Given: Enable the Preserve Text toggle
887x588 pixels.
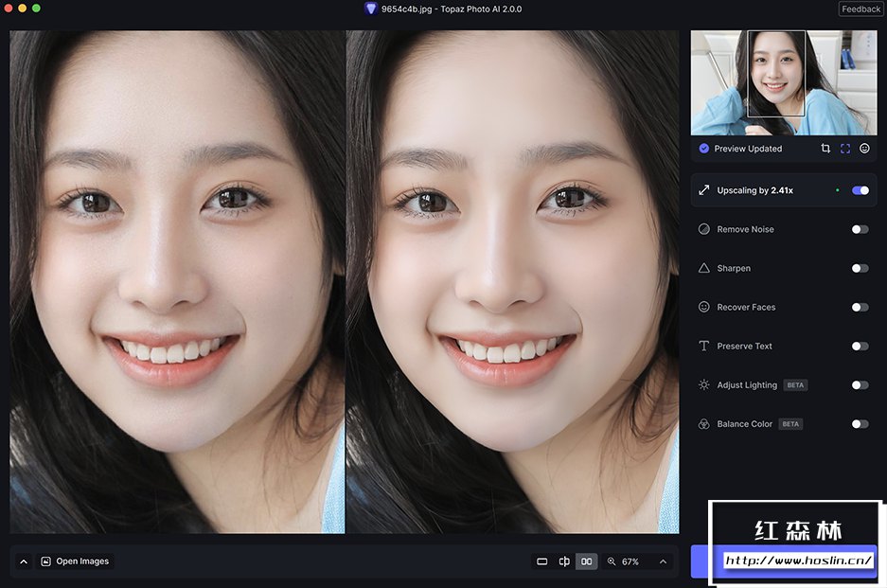Looking at the screenshot, I should [x=860, y=346].
